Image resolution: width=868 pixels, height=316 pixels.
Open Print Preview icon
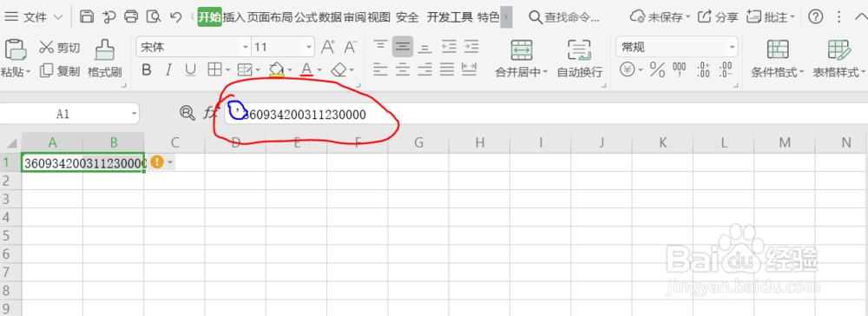click(x=154, y=16)
